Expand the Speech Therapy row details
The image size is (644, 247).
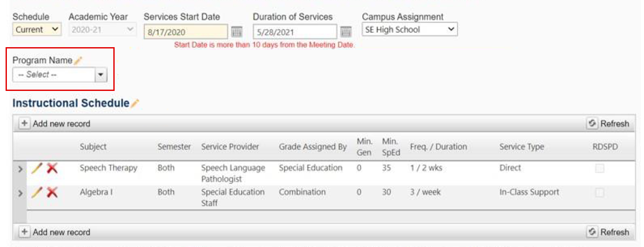pyautogui.click(x=20, y=168)
